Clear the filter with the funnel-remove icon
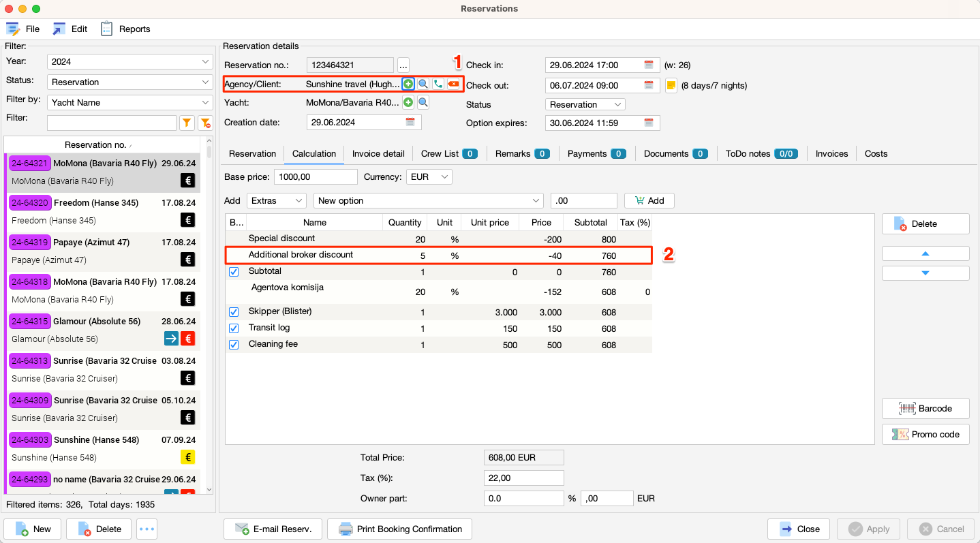This screenshot has height=543, width=980. (x=205, y=123)
